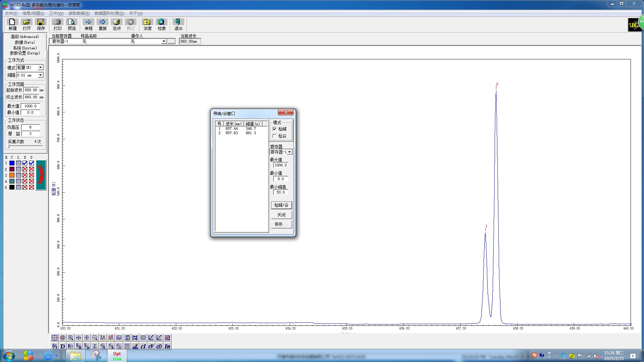Click the pen annotation icon in the bottom toolbar

tap(135, 346)
